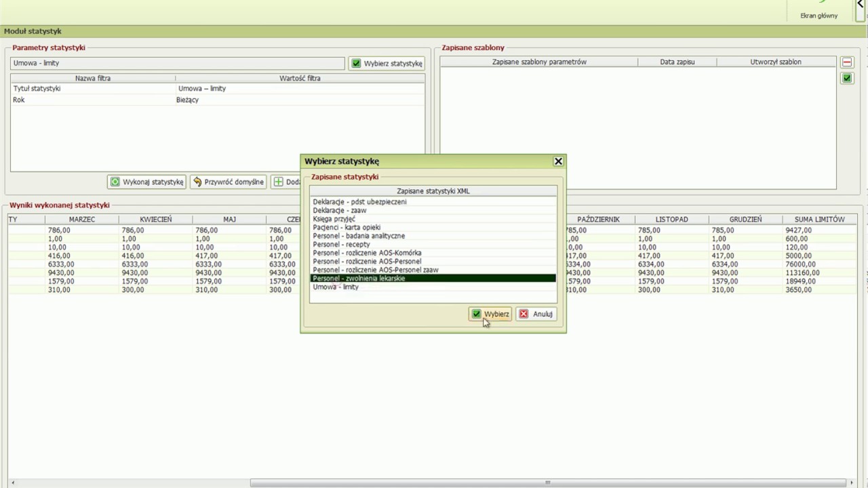This screenshot has height=488, width=868.
Task: Select Personel - rozliczenie AOS-Komórka entry
Action: 433,253
